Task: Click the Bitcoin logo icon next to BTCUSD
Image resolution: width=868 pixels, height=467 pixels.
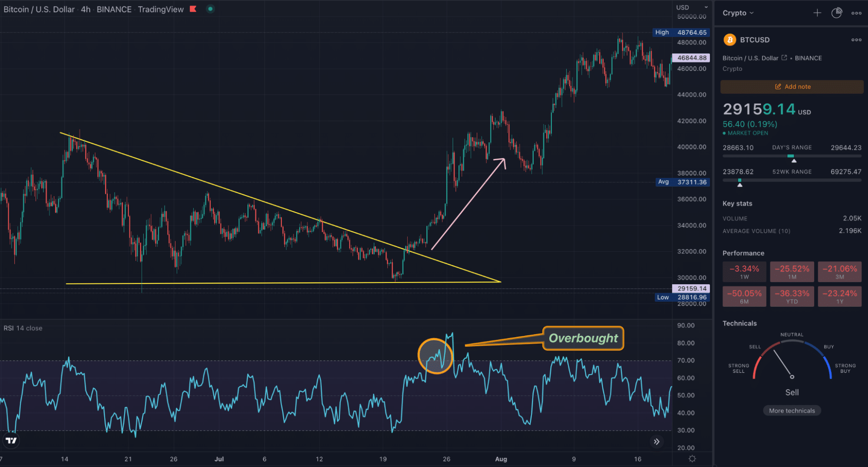Action: pos(729,40)
